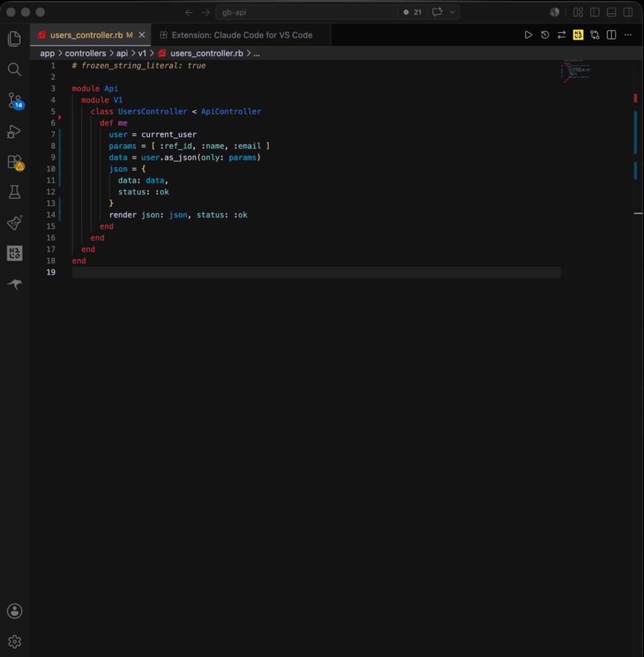The width and height of the screenshot is (644, 657).
Task: Open Source Control with 14 changes
Action: [x=15, y=101]
